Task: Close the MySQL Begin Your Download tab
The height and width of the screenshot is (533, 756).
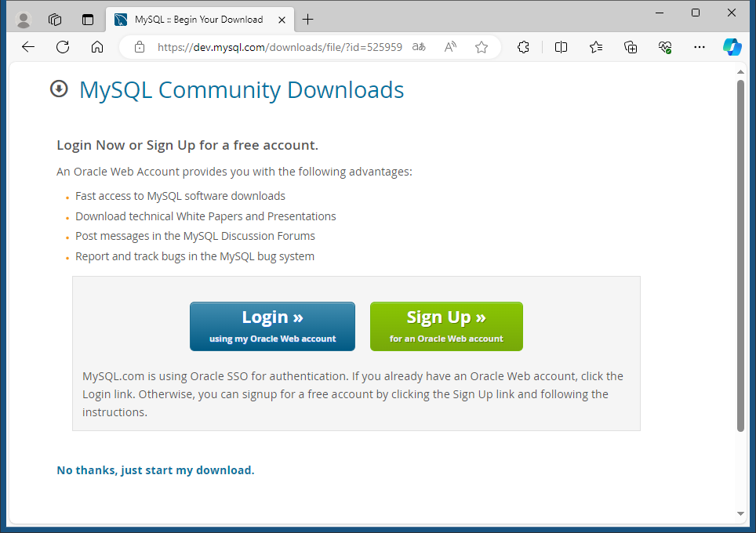Action: point(282,20)
